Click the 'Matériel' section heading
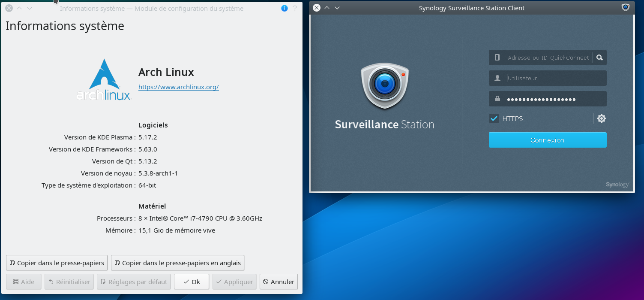 coord(152,206)
